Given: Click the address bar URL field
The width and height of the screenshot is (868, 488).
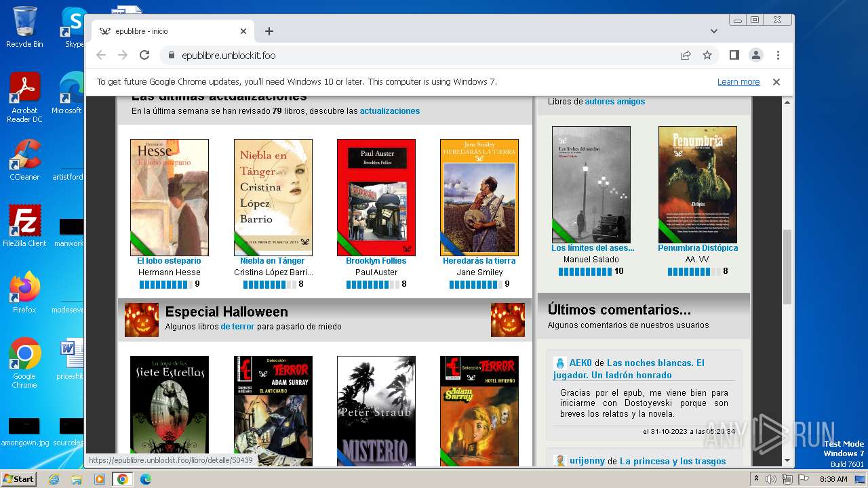Looking at the screenshot, I should click(x=420, y=56).
